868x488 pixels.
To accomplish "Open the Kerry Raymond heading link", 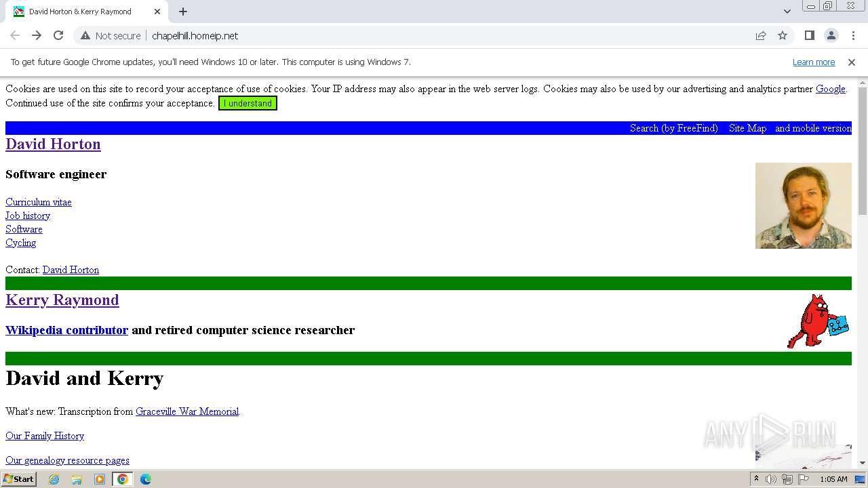I will (x=62, y=300).
